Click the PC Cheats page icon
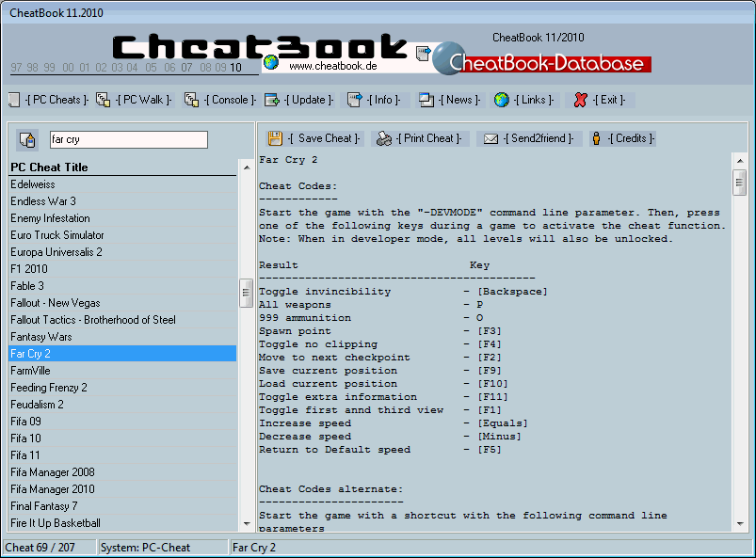 tap(14, 100)
